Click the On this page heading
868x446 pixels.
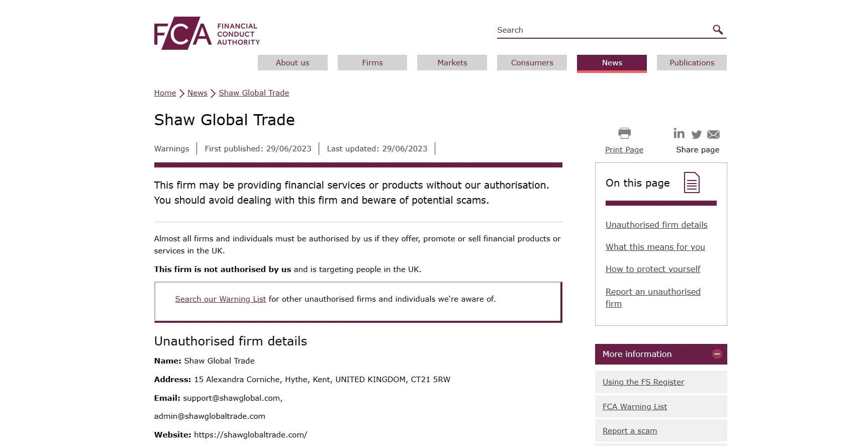click(x=637, y=183)
